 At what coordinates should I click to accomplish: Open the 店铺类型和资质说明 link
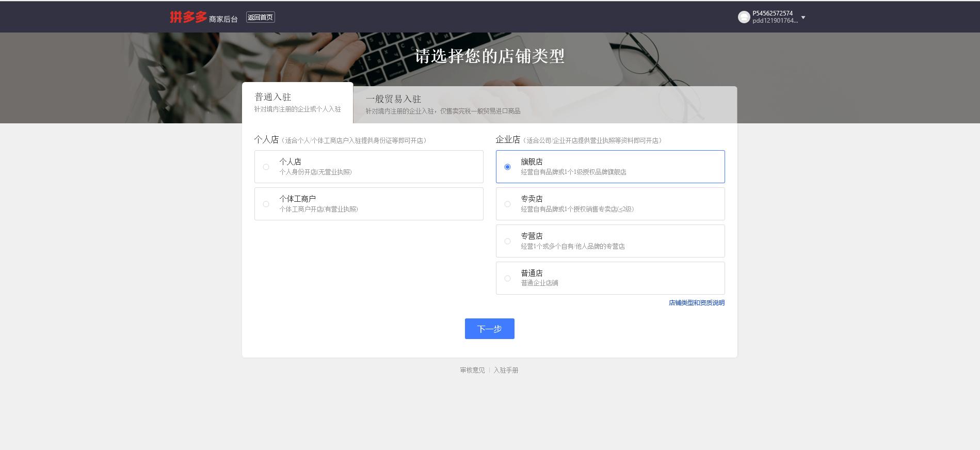tap(697, 303)
